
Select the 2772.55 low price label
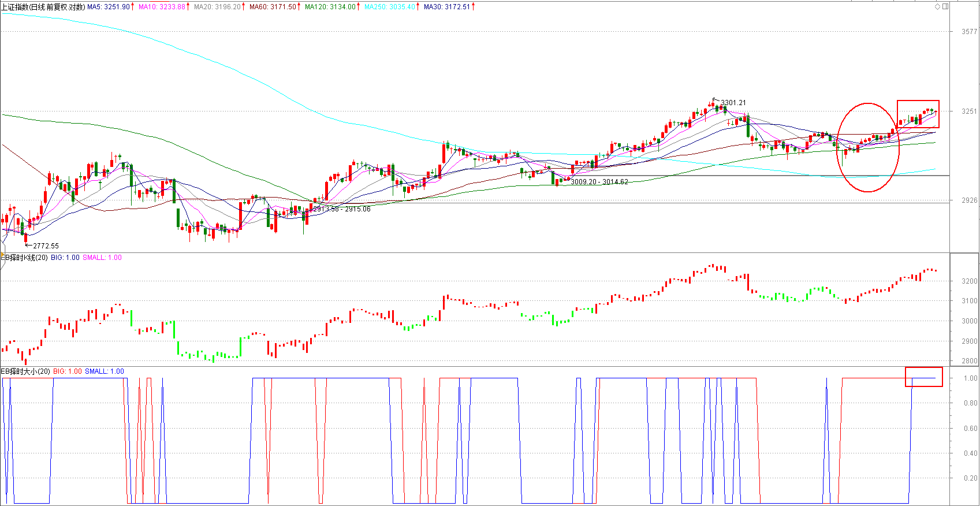coord(46,246)
